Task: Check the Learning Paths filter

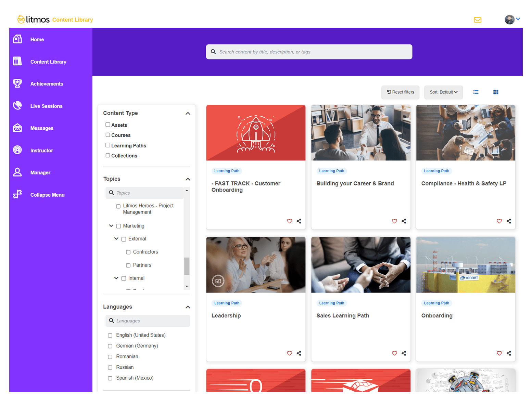Action: click(108, 145)
